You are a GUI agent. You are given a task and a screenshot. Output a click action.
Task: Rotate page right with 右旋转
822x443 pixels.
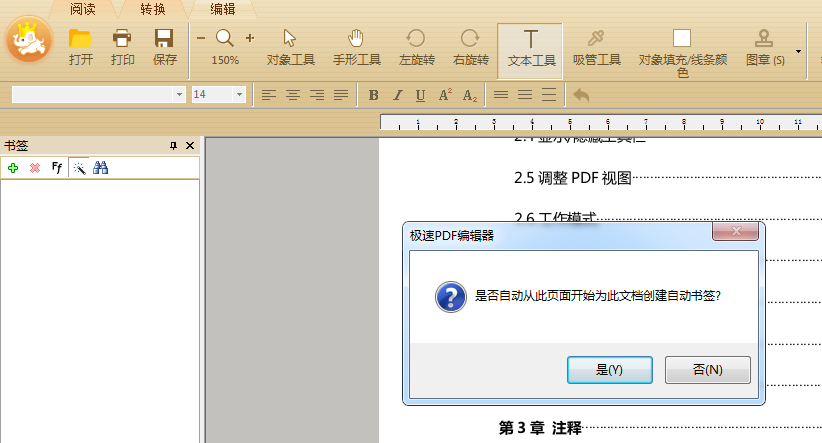470,47
